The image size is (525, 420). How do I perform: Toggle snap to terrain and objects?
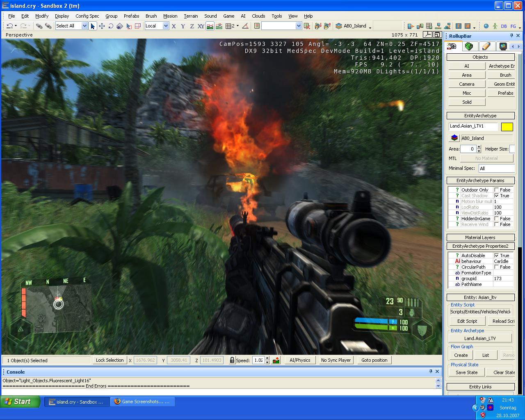[219, 26]
